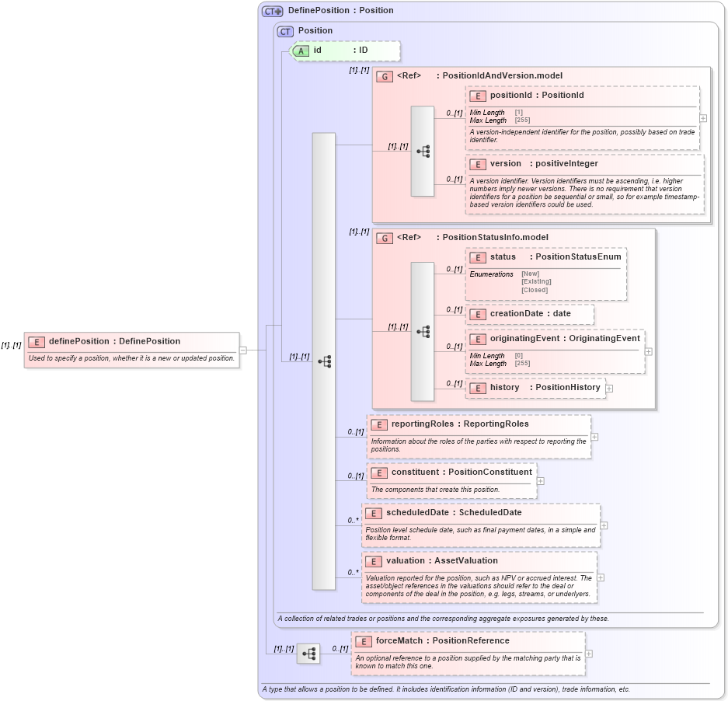This screenshot has width=728, height=701.
Task: Click the PositionStatusInfo.model group G icon
Action: pyautogui.click(x=385, y=238)
